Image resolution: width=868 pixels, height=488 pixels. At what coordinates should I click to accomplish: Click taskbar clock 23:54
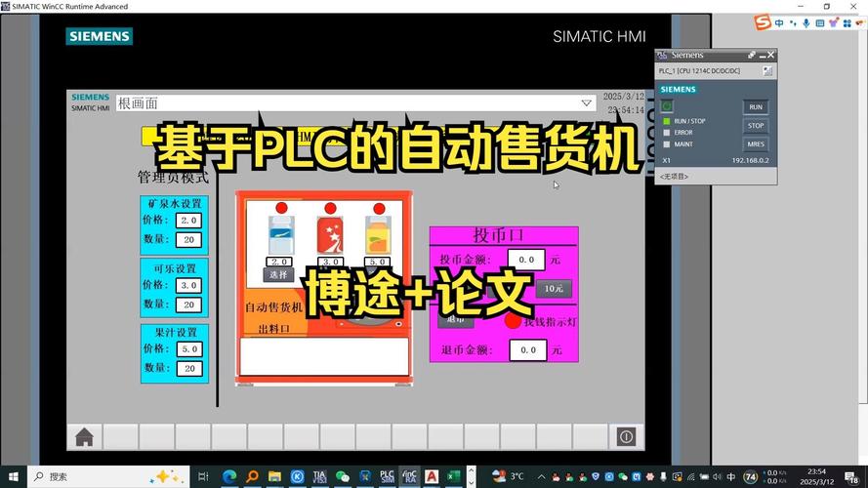tap(816, 476)
